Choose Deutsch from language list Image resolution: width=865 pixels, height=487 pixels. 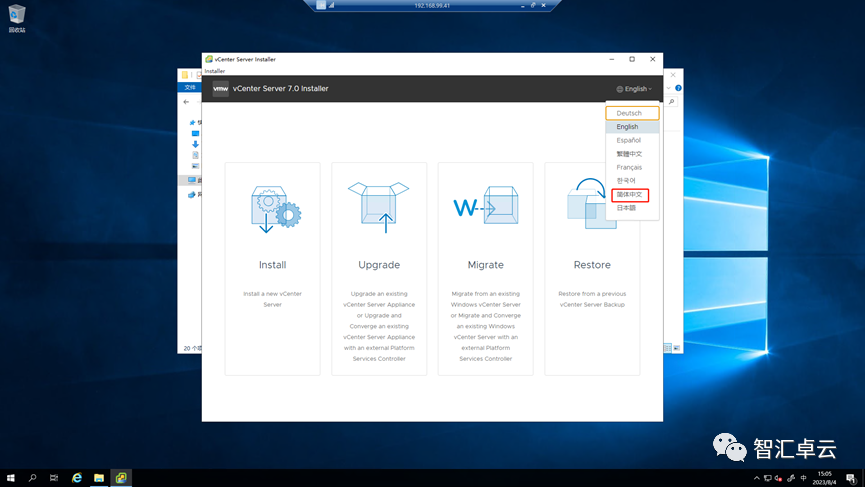632,113
